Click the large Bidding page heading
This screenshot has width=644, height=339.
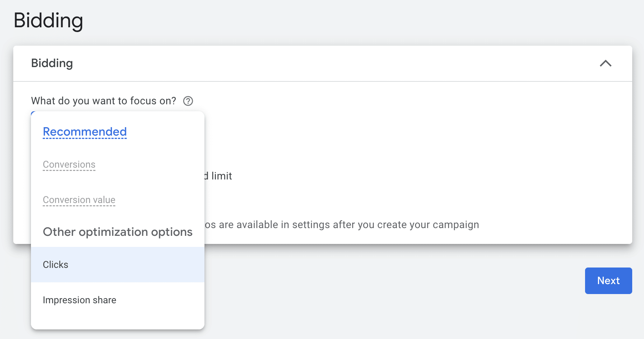48,20
